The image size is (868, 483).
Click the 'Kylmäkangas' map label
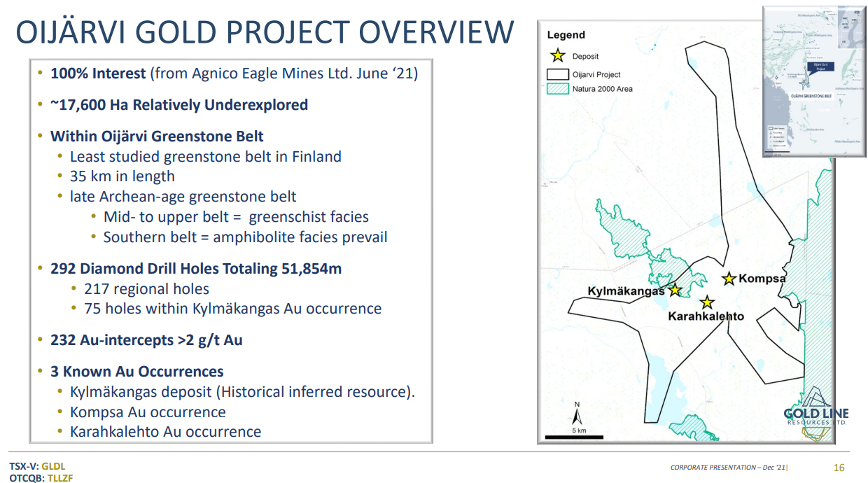(626, 291)
